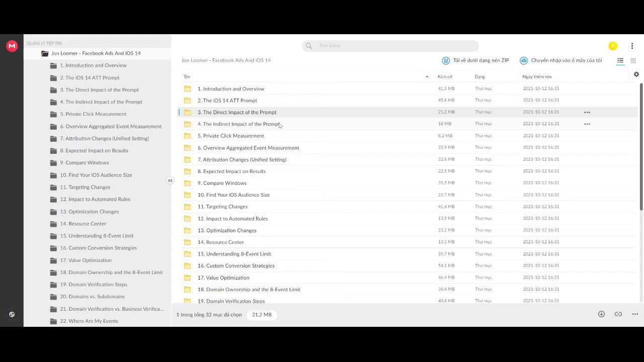
Task: Select sidebar item 1. Introduction and Overview
Action: click(x=93, y=65)
